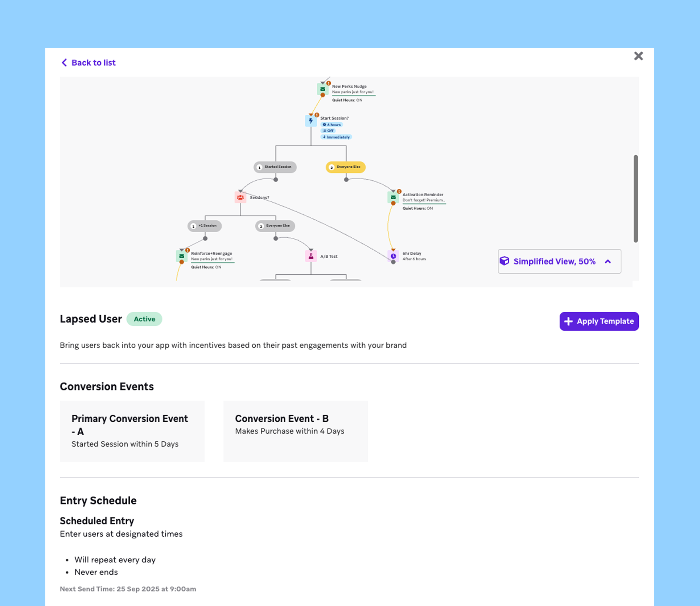Select the Start Session action-trigger icon
This screenshot has height=606, width=700.
pos(311,121)
